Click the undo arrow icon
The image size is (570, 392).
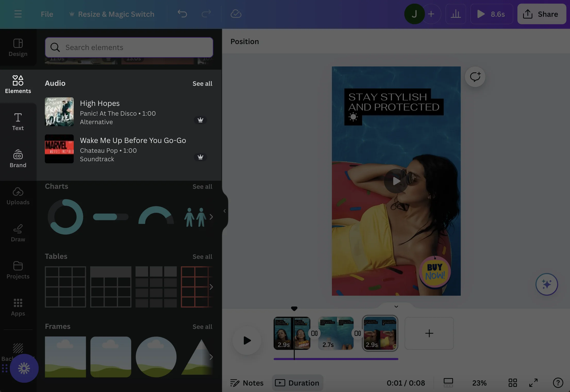pyautogui.click(x=182, y=14)
